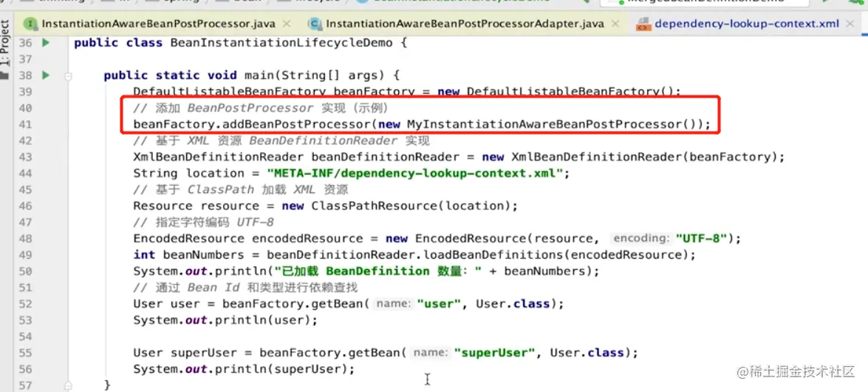Collapse fold marker at closing brace line 57

click(x=68, y=385)
